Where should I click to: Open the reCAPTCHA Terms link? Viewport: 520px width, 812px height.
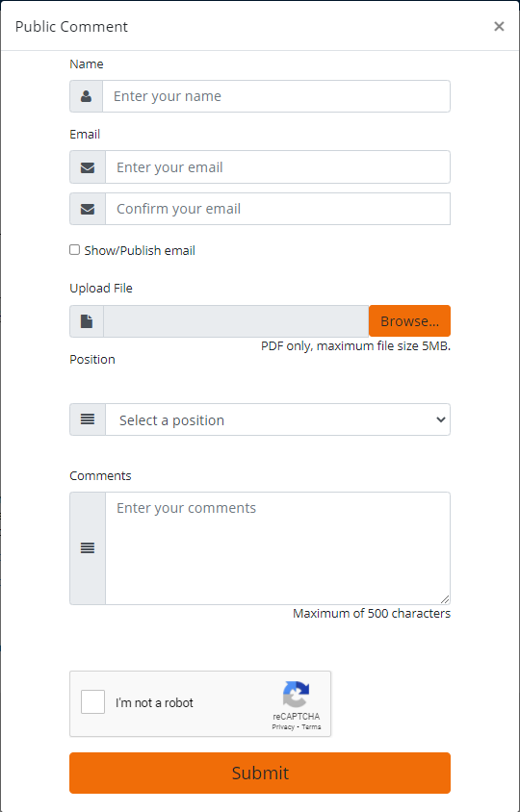[311, 727]
